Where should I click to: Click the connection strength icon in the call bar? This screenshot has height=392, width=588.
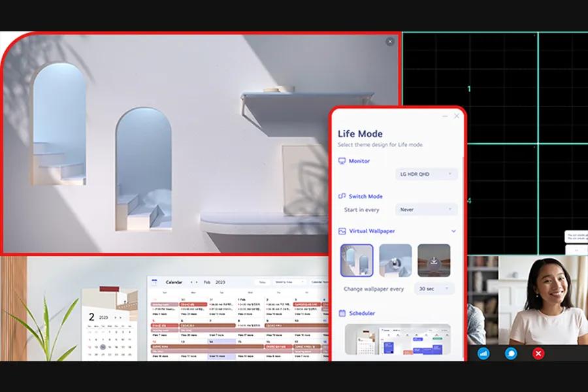(x=483, y=355)
